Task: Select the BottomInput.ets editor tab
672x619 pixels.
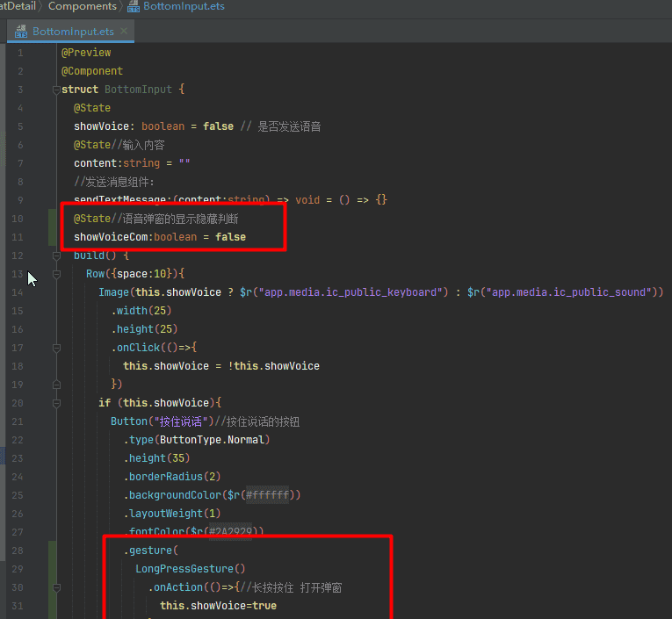Action: [72, 32]
